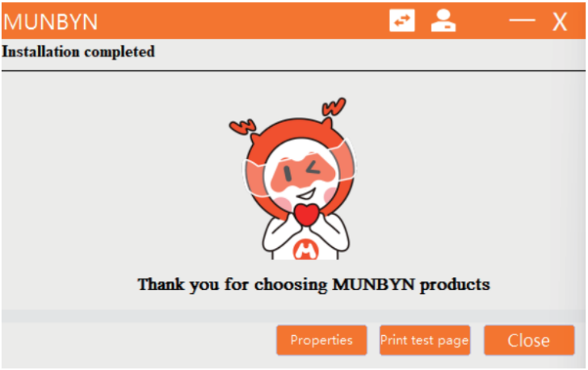Open the customer support person icon

tap(443, 21)
